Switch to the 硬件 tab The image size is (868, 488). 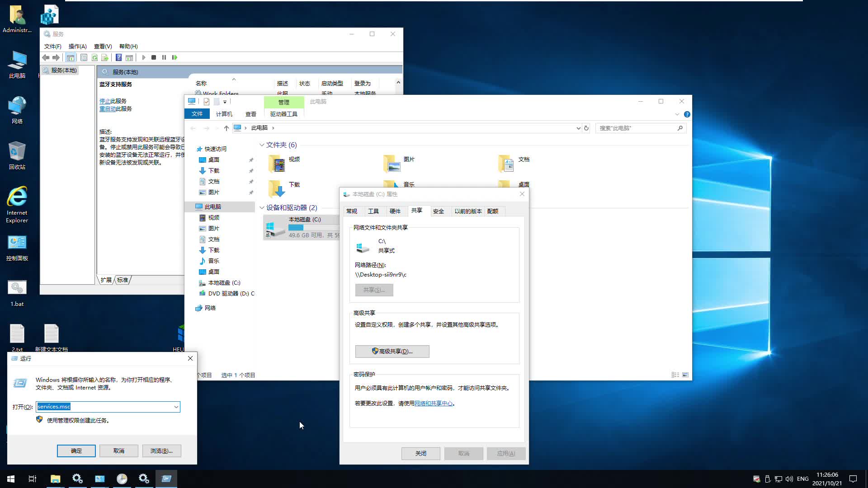point(395,211)
